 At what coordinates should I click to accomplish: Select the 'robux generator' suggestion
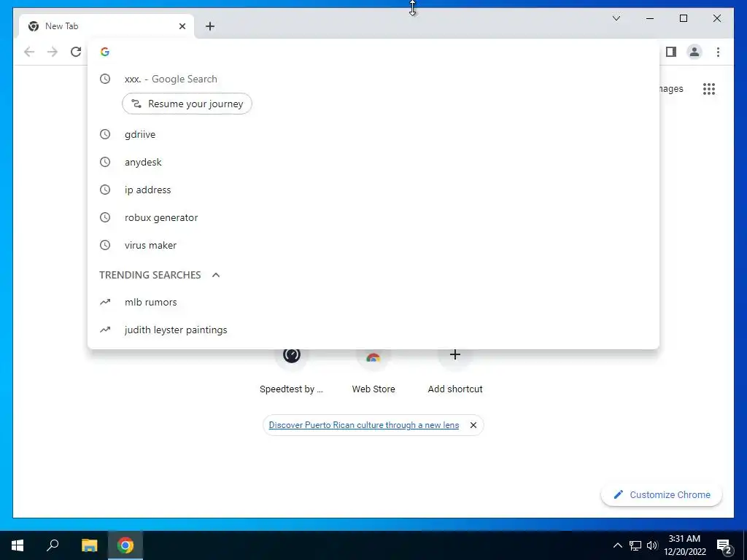coord(373,217)
